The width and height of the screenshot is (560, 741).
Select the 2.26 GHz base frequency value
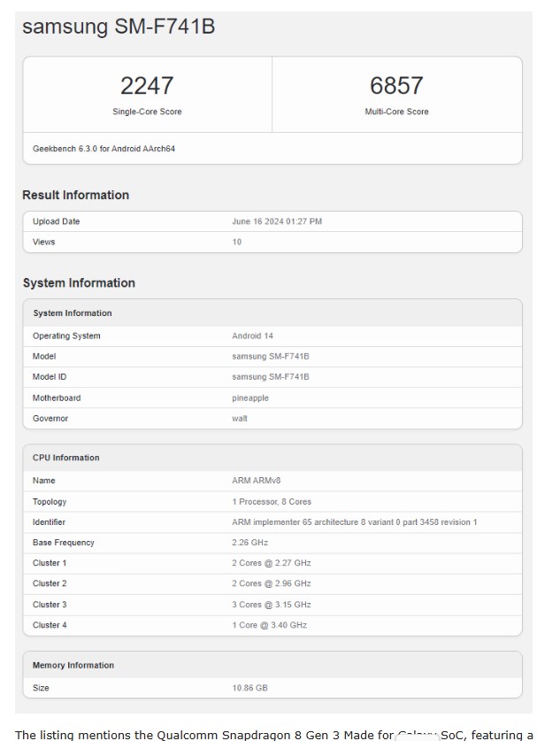tap(249, 543)
